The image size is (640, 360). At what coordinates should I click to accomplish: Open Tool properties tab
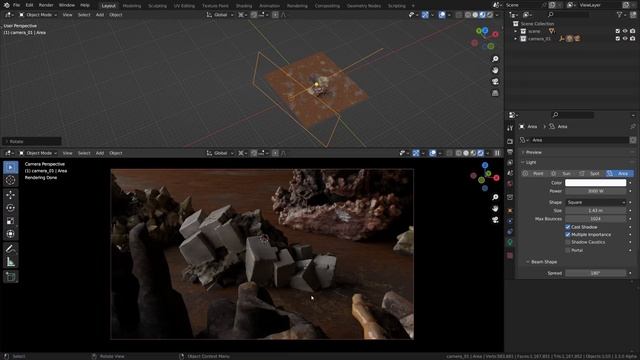[510, 128]
